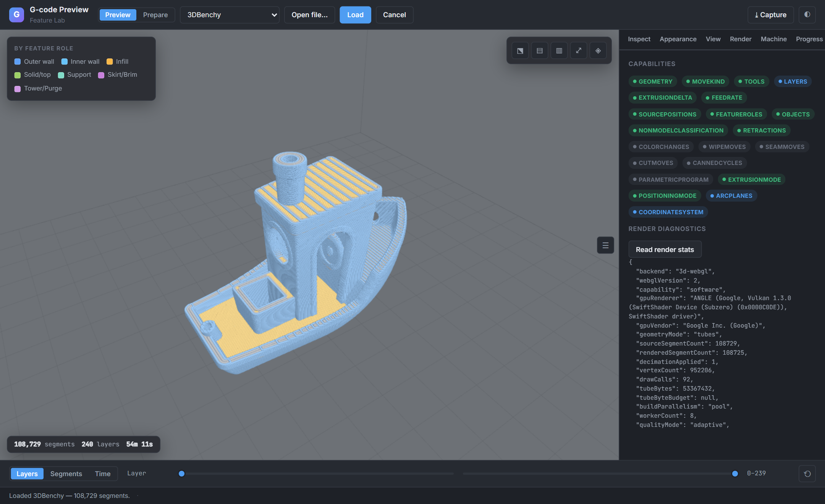Click the Load button
The width and height of the screenshot is (825, 504).
[355, 15]
